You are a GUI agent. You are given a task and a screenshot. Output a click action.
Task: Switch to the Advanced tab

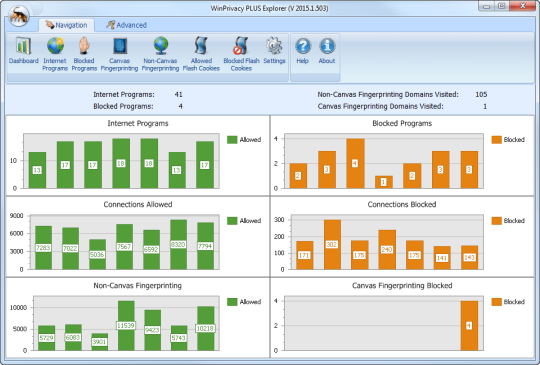coord(126,25)
